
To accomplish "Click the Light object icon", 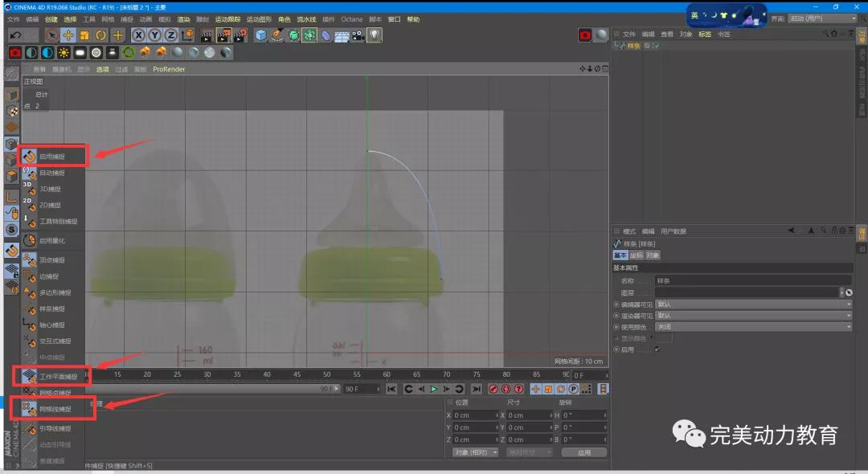I will point(374,35).
